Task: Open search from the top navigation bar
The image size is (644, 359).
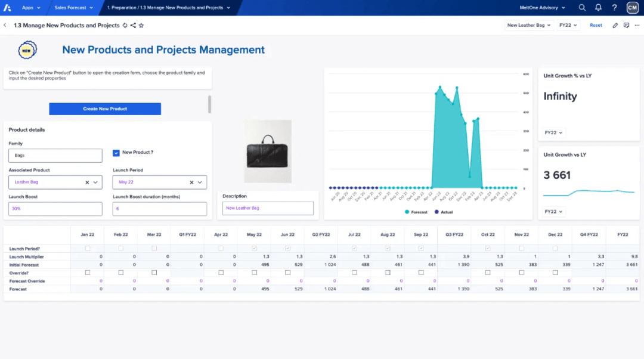Action: tap(582, 8)
